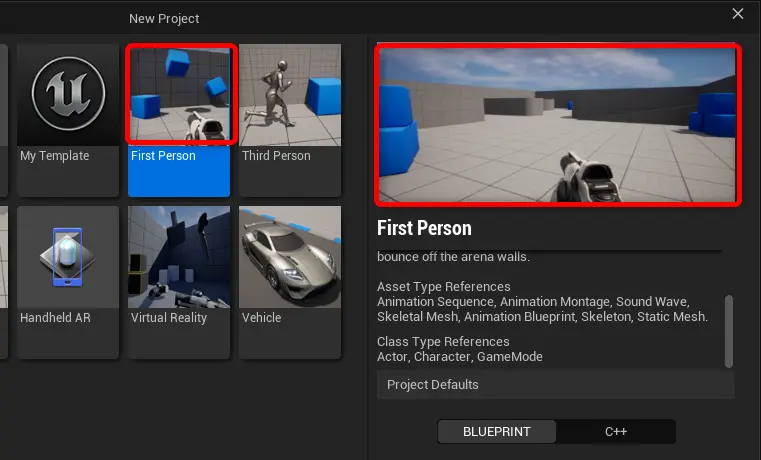Click the 'Actor, Character, GameMode' text
The height and width of the screenshot is (460, 761).
(460, 357)
